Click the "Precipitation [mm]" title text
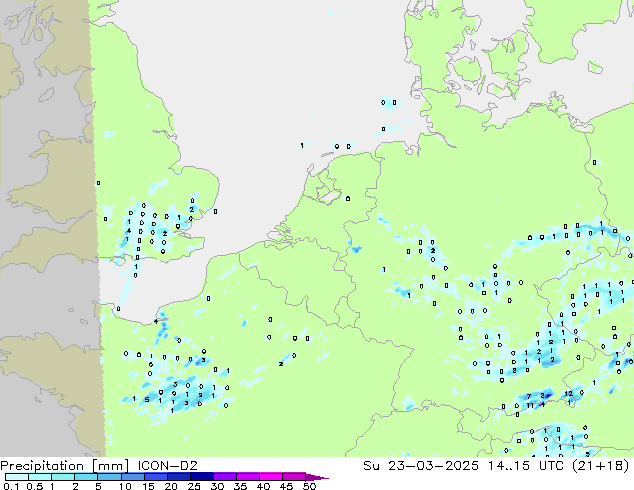The height and width of the screenshot is (490, 634). coord(65,466)
